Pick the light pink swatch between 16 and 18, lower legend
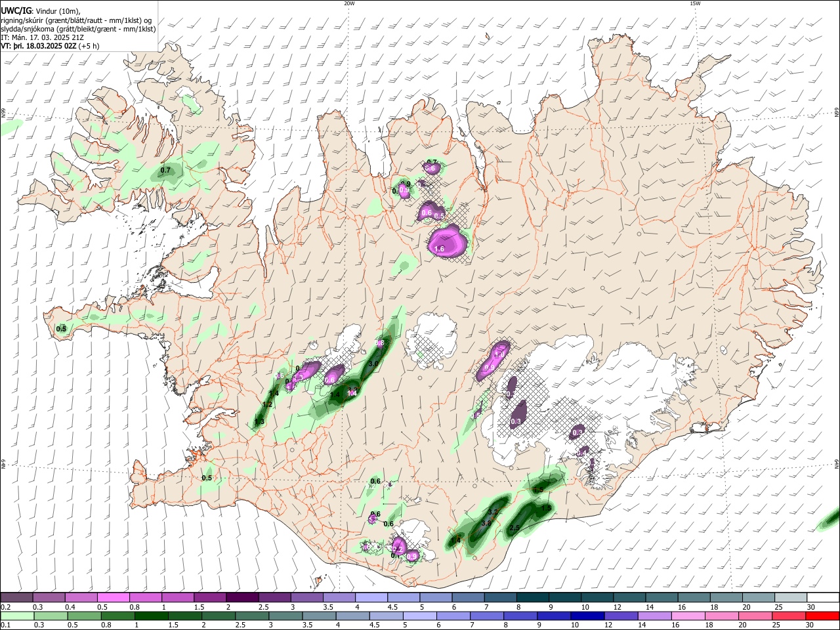The width and height of the screenshot is (840, 630). coord(688,616)
